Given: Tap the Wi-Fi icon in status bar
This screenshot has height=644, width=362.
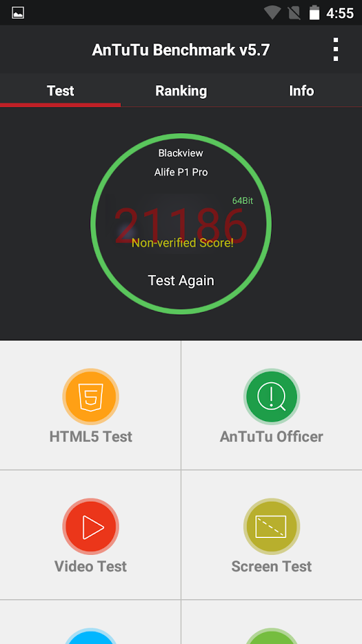Looking at the screenshot, I should 272,13.
